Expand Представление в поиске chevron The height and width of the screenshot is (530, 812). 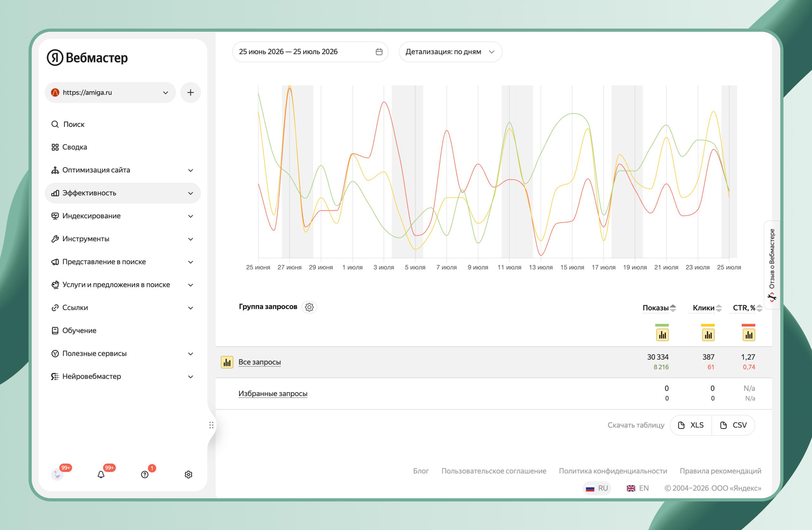[x=191, y=262]
